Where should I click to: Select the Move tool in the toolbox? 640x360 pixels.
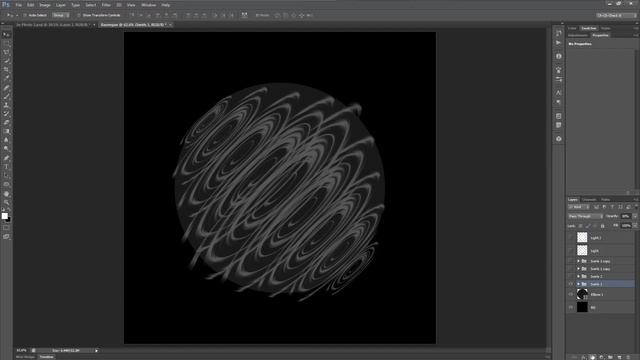pos(6,35)
